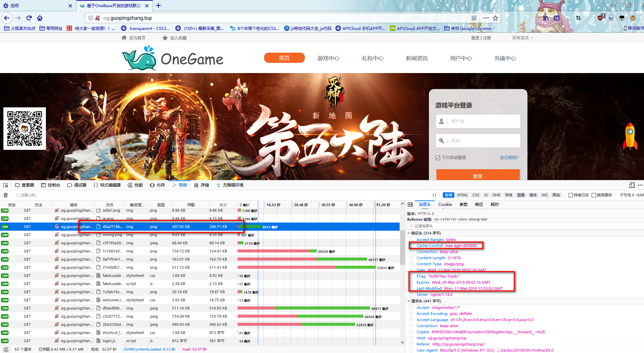This screenshot has height=353, width=644.
Task: Open the 不节流 throttling dropdown
Action: click(627, 195)
